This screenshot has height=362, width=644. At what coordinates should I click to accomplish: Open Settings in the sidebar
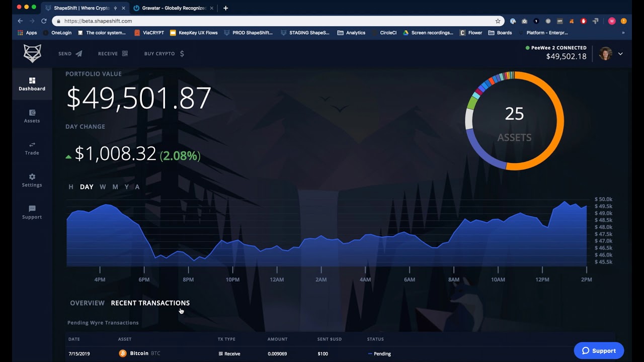tap(32, 180)
